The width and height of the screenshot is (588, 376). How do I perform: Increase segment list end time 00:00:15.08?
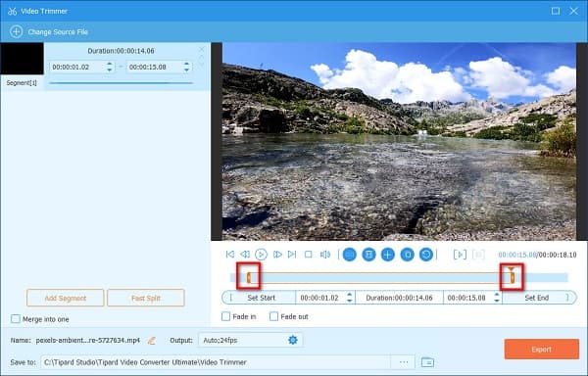[x=186, y=64]
